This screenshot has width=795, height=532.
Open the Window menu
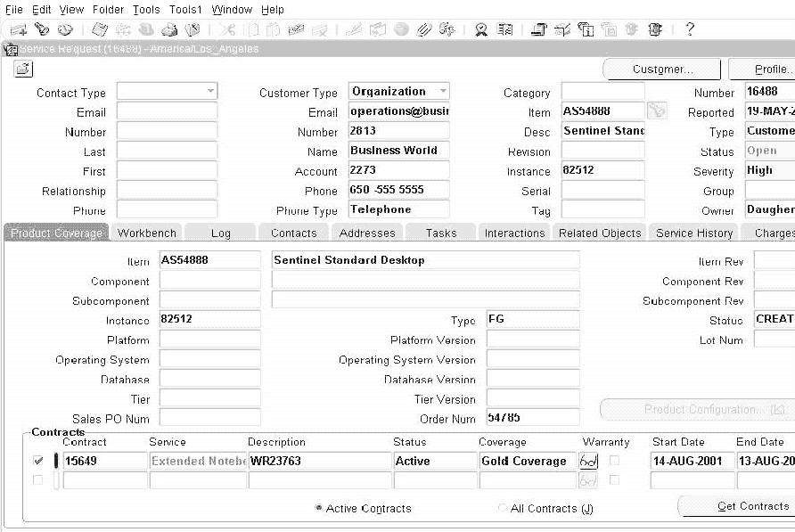coord(232,9)
